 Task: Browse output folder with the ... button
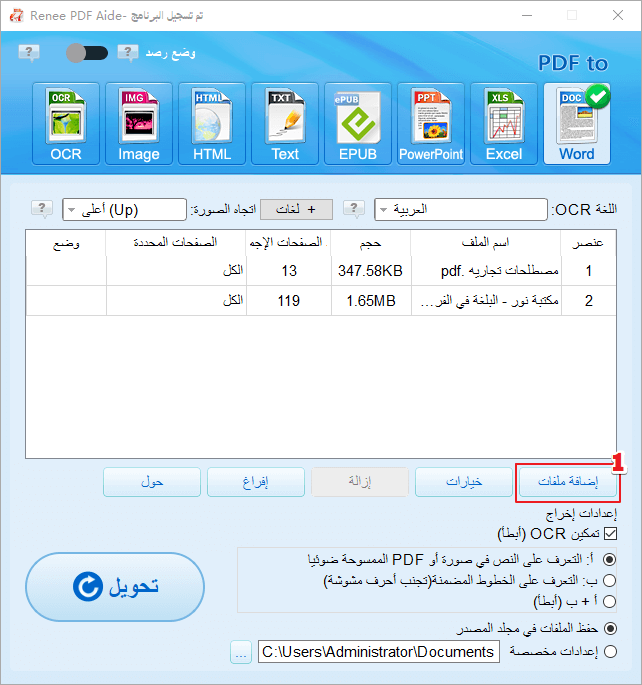click(241, 652)
